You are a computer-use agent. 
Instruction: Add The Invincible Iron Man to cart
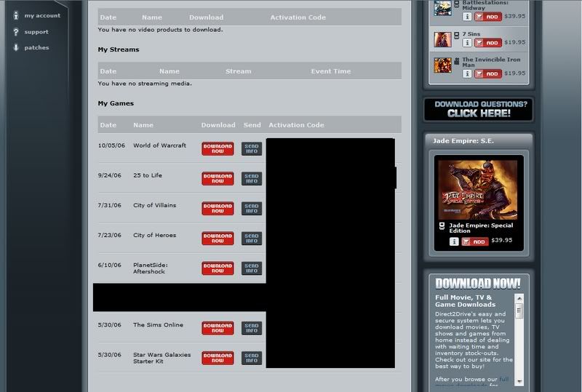pyautogui.click(x=488, y=73)
